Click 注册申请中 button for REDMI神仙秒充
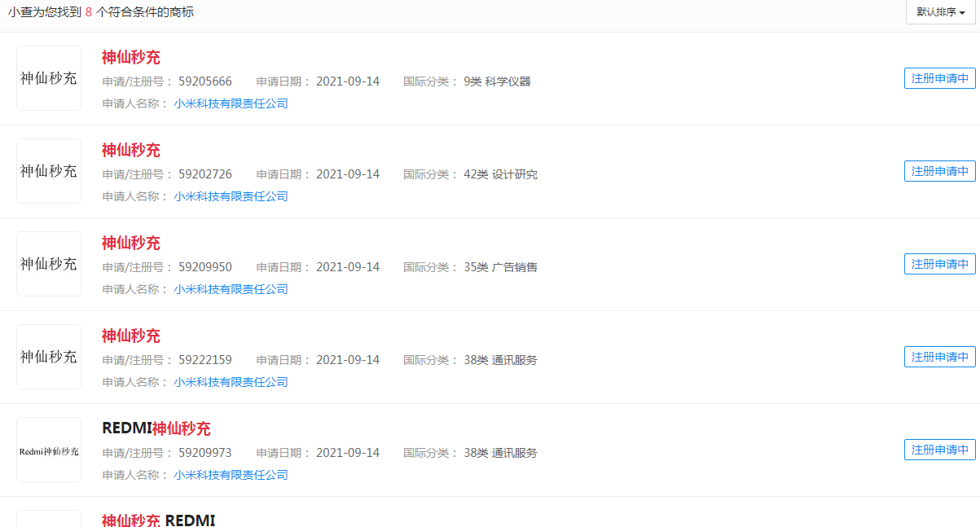Image resolution: width=980 pixels, height=527 pixels. click(939, 449)
